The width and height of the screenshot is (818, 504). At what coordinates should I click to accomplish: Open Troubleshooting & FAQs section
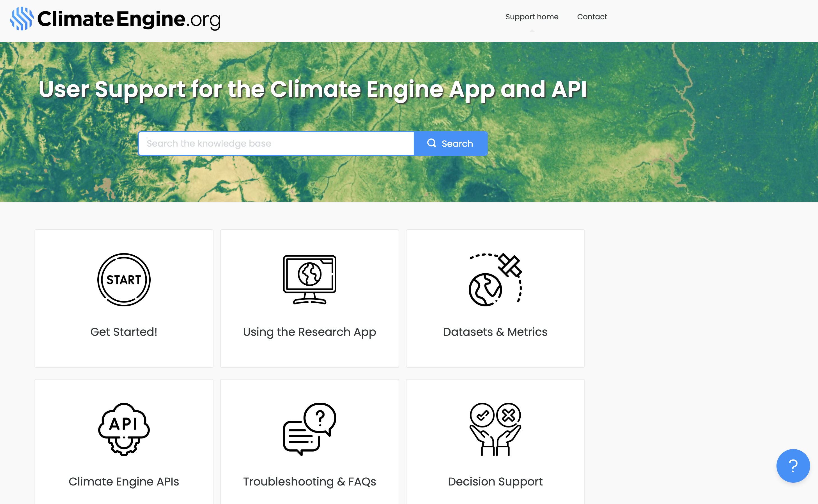[309, 481]
